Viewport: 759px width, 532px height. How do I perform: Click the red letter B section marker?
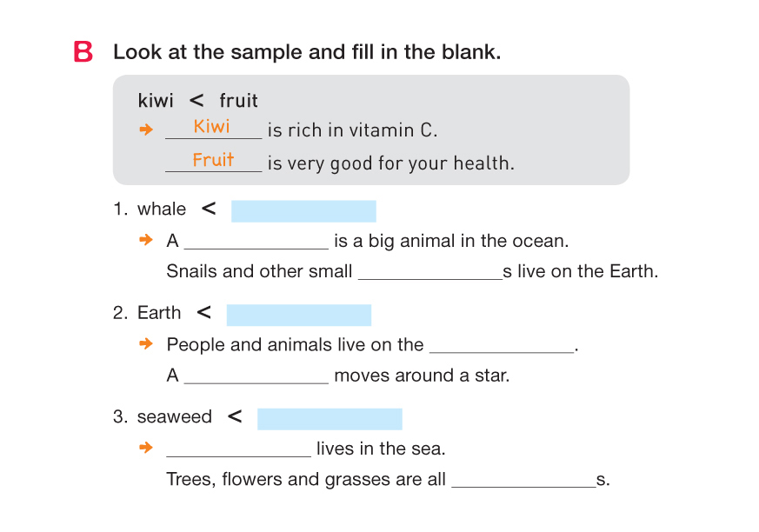click(x=83, y=52)
